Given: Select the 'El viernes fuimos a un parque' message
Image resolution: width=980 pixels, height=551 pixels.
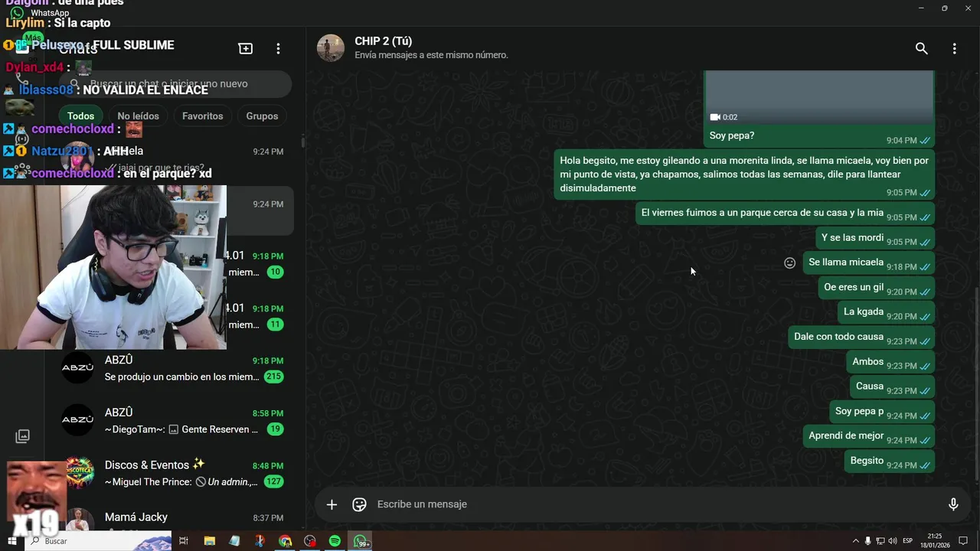Looking at the screenshot, I should 785,214.
